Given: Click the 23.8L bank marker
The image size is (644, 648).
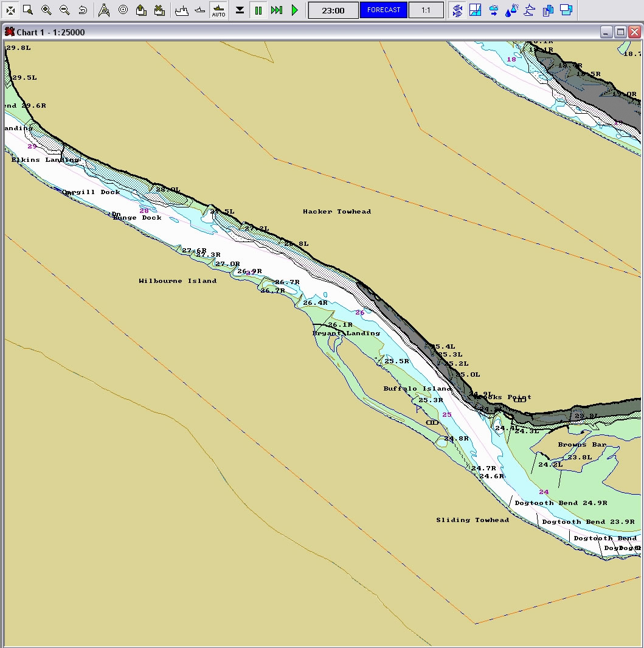Looking at the screenshot, I should [x=580, y=458].
